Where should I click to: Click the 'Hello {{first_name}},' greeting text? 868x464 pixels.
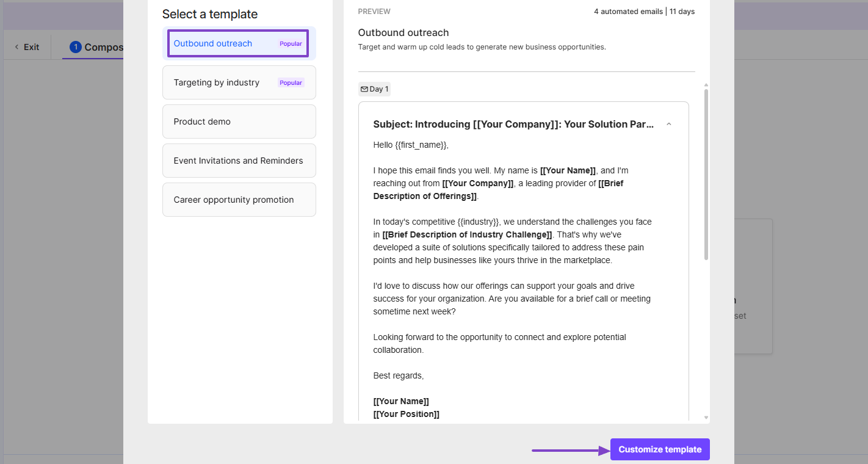[411, 145]
